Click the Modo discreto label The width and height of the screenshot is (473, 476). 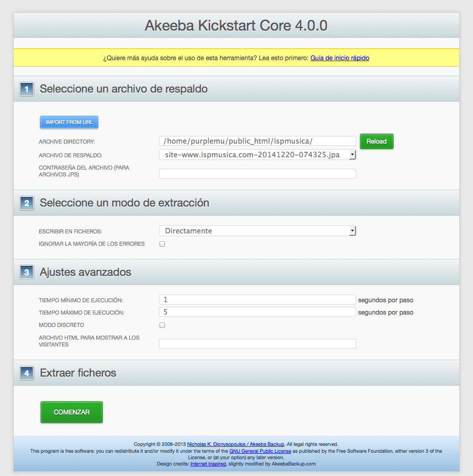[61, 325]
